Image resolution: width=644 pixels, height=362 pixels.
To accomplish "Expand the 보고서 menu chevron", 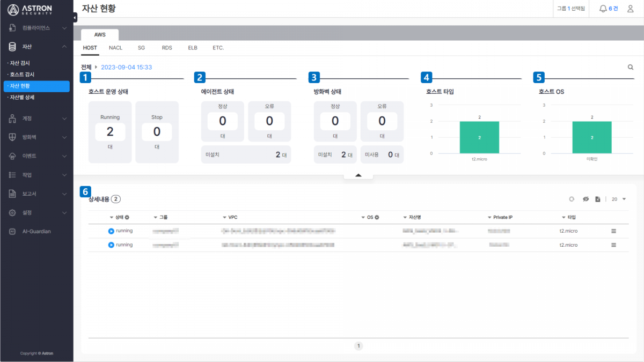I will coord(64,194).
